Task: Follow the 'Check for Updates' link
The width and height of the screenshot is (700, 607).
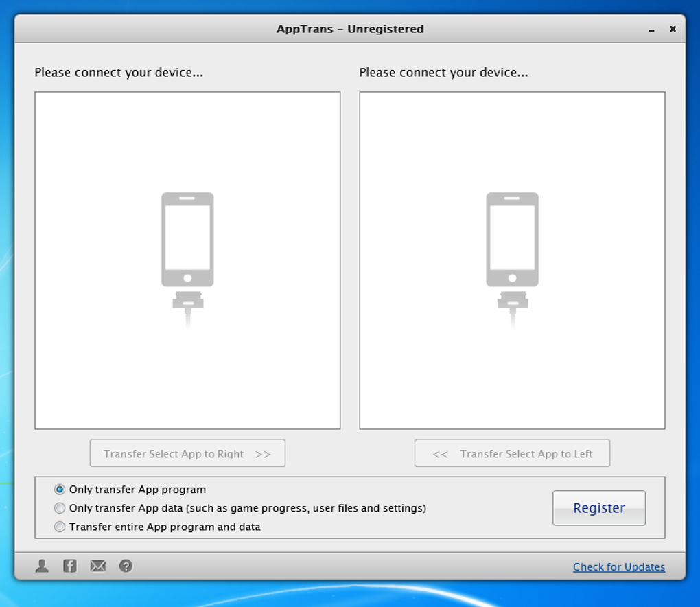Action: tap(619, 566)
